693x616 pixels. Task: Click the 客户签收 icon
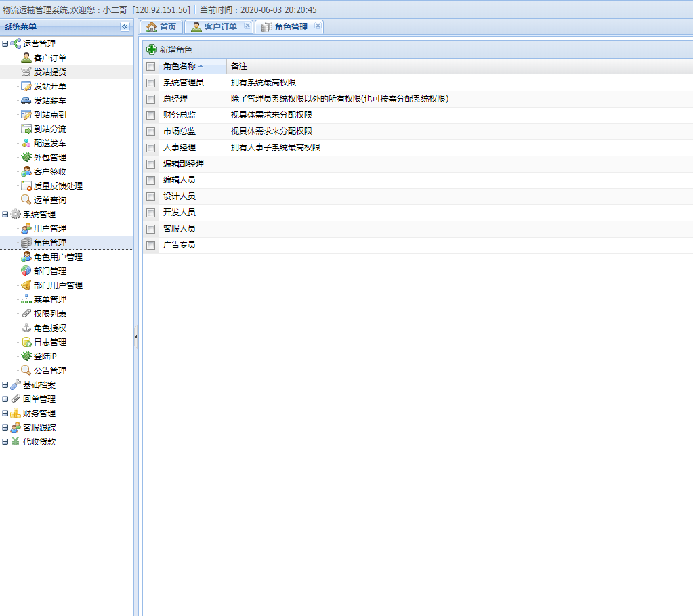pos(26,171)
